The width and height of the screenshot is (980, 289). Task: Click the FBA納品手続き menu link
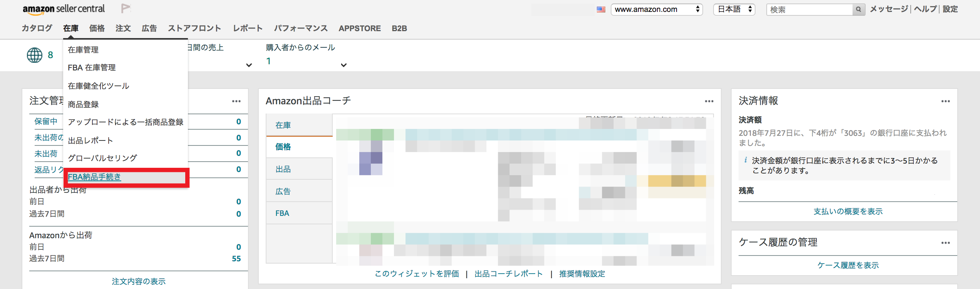point(94,177)
